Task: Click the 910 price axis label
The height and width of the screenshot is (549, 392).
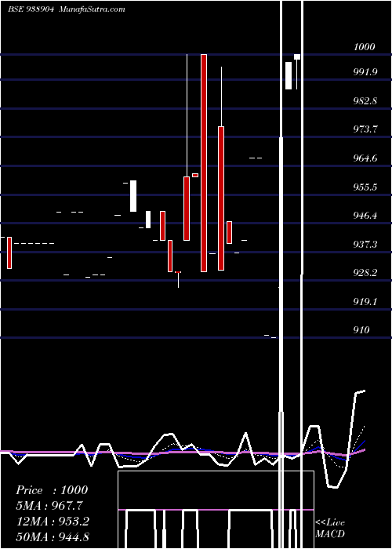Action: tap(361, 330)
